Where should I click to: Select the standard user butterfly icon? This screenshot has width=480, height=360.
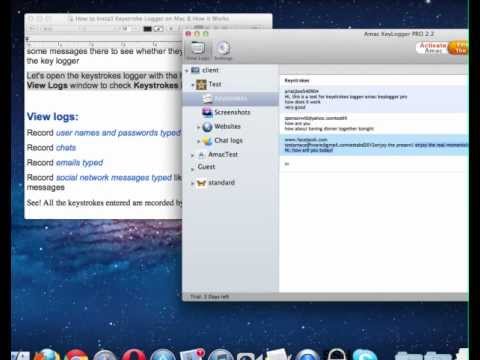coord(201,183)
